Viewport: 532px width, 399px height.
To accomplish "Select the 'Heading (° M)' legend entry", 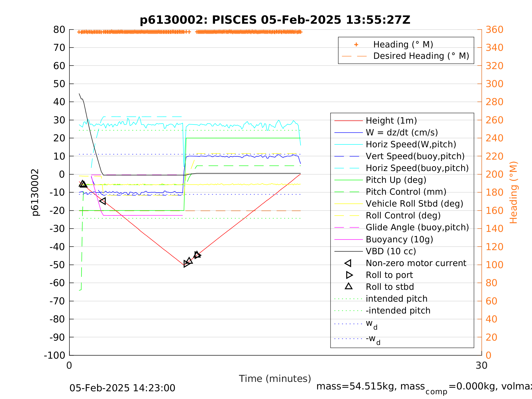I will [403, 45].
